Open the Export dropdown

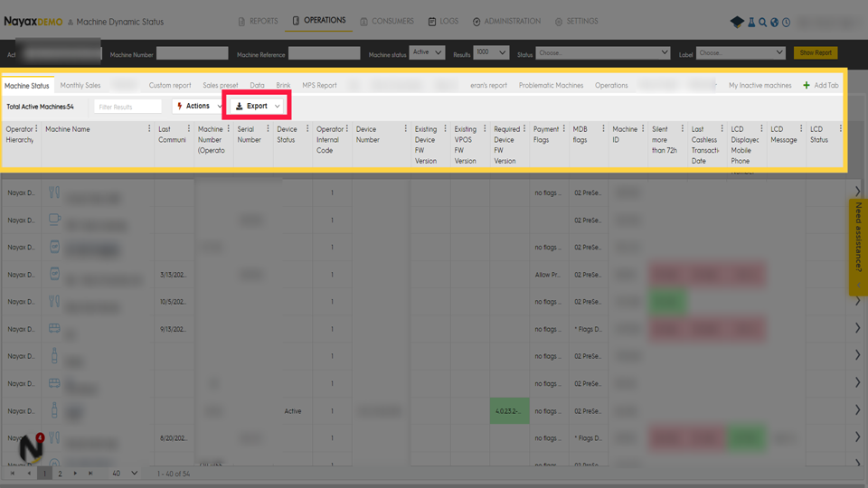coord(258,107)
